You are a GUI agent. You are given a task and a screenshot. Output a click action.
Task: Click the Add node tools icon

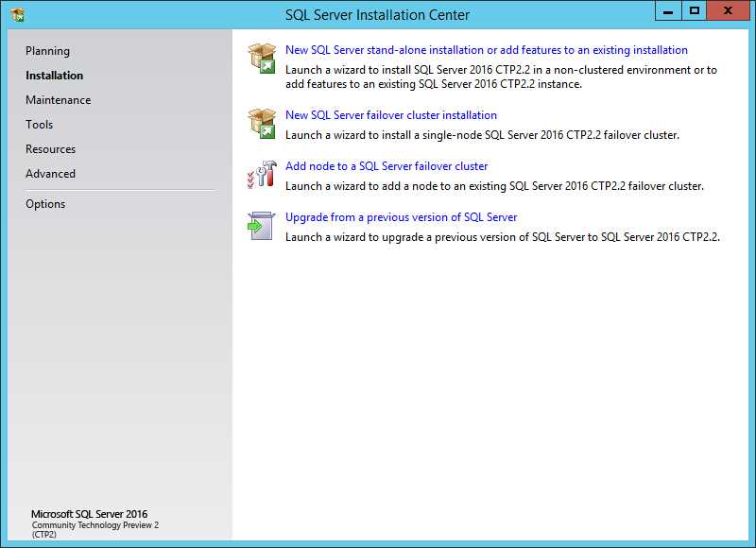(x=262, y=174)
